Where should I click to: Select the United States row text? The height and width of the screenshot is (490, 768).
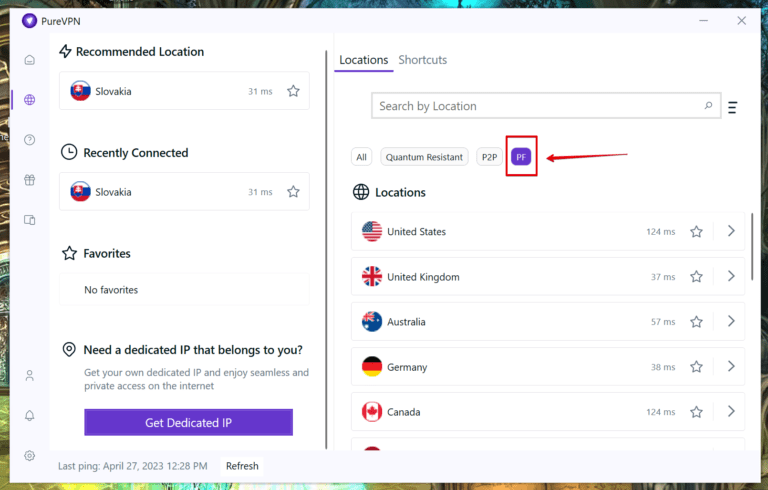coord(416,232)
